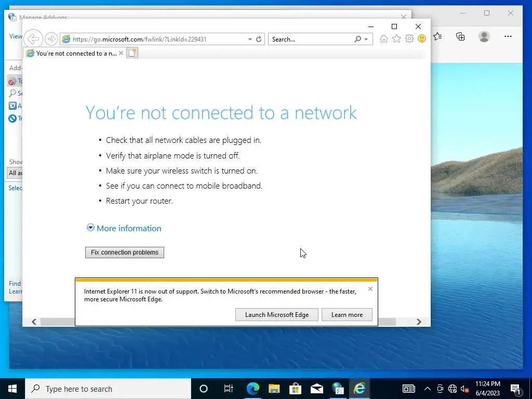Click the Toolbars and Extensions icon in Manage Add-ons
The image size is (532, 399).
(12, 81)
